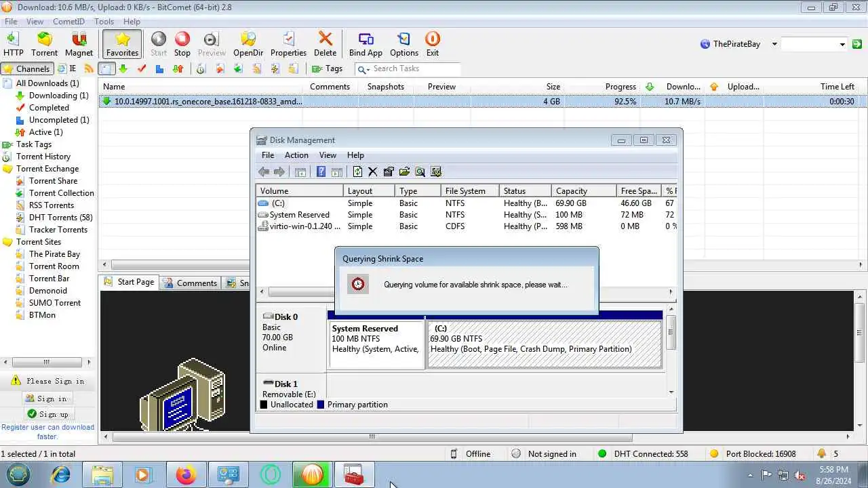Toggle the IE button next to Channels
Image resolution: width=868 pixels, height=488 pixels.
67,68
